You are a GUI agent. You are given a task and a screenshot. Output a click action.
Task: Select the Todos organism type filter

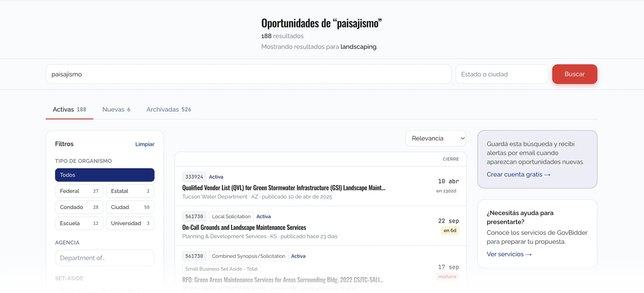[105, 175]
